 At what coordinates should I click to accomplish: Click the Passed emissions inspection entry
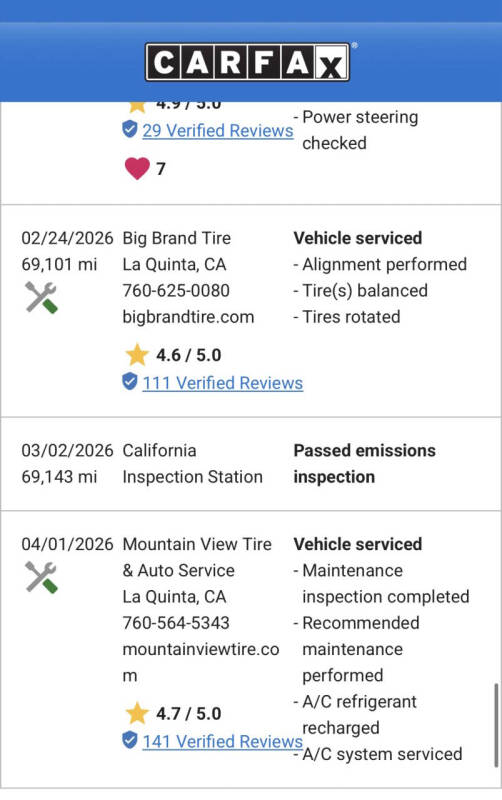(x=364, y=464)
